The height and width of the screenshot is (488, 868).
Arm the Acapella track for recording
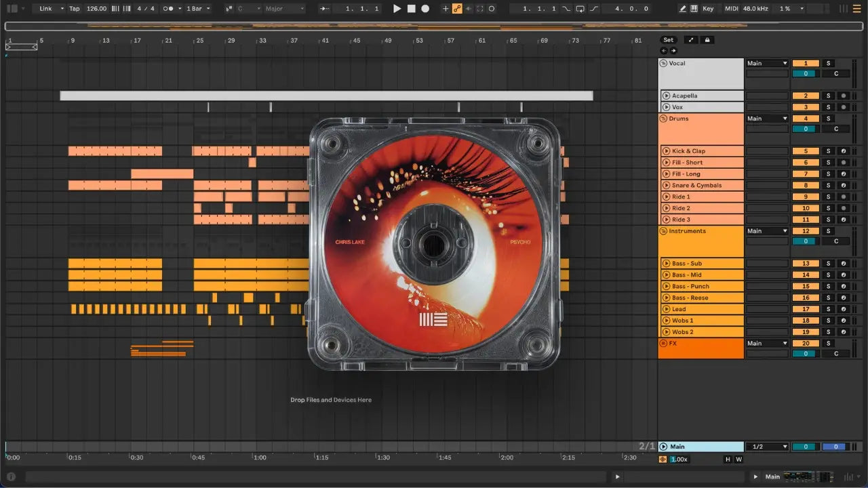click(x=844, y=96)
